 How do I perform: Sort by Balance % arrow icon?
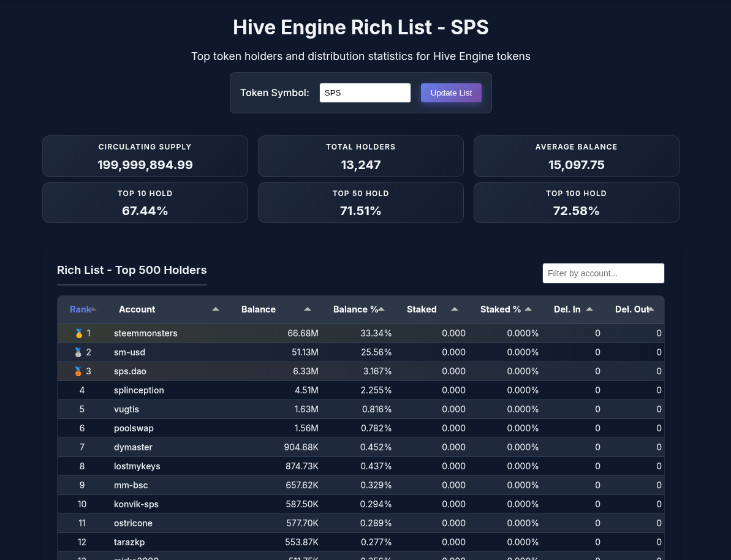coord(381,309)
